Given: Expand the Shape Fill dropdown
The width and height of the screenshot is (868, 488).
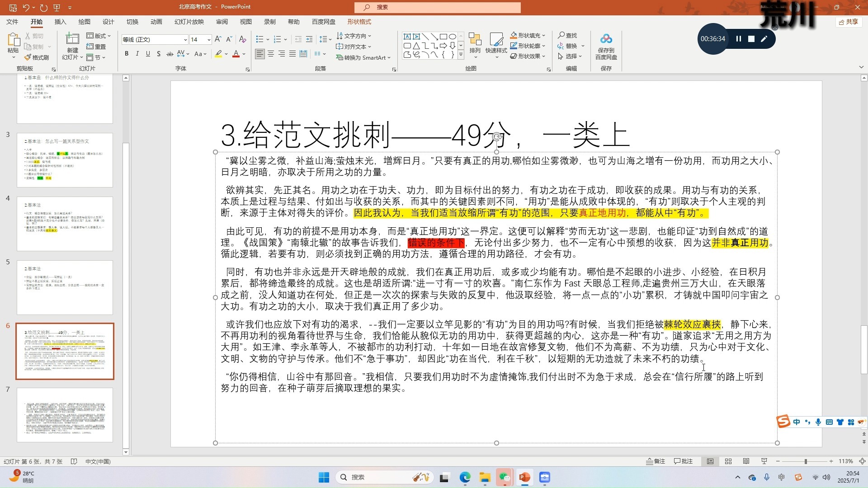Looking at the screenshot, I should [x=544, y=35].
